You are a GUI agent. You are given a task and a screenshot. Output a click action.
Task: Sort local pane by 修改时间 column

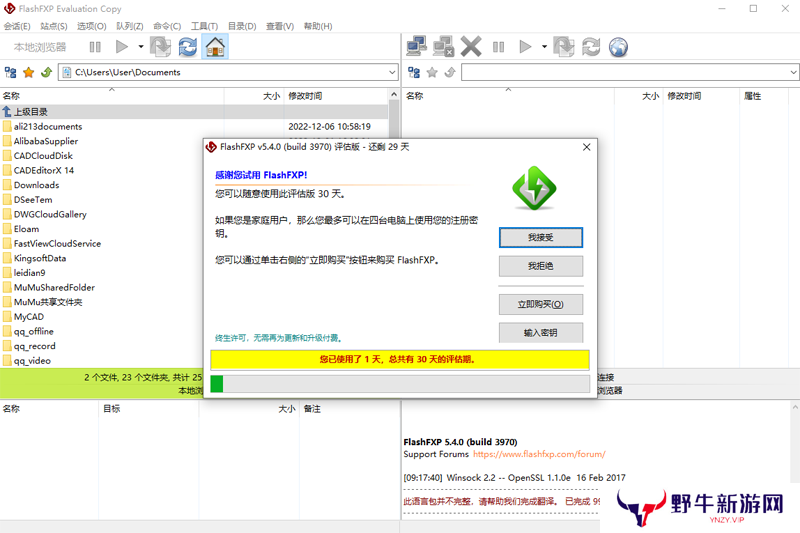pos(305,96)
